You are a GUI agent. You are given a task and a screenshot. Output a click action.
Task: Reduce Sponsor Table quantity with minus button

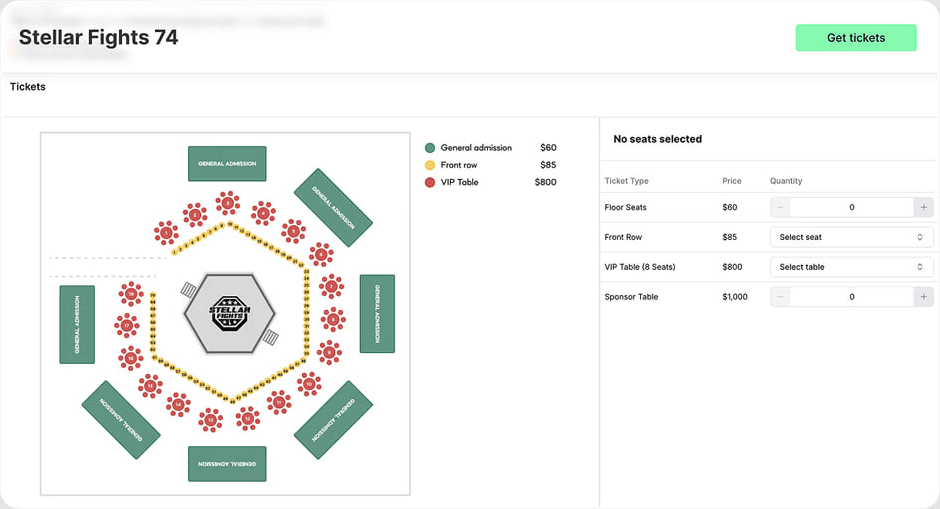click(780, 297)
